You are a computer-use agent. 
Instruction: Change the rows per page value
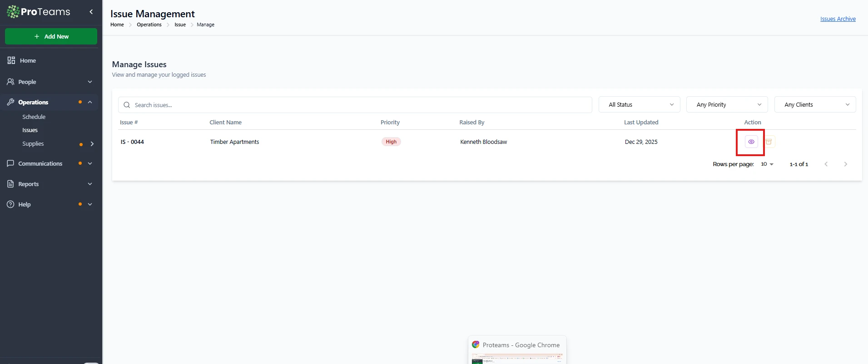pyautogui.click(x=767, y=164)
